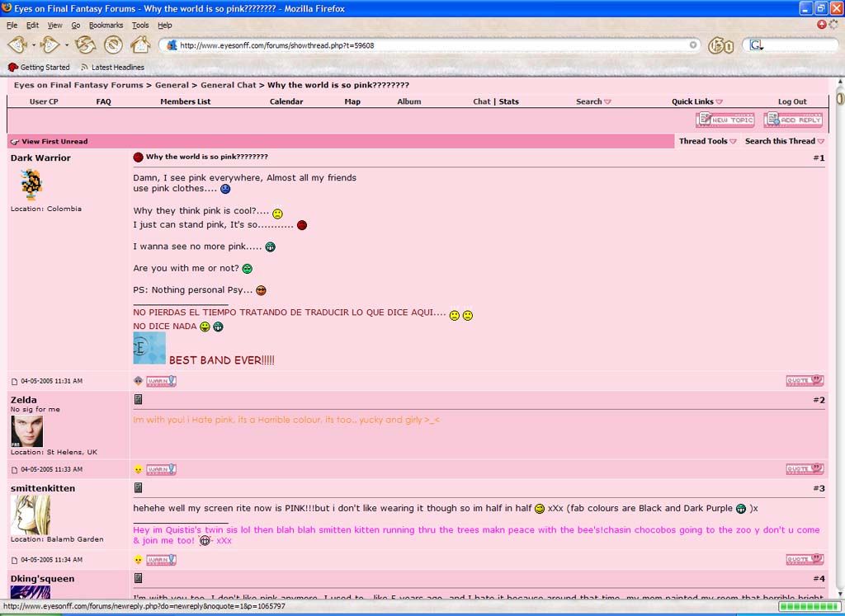The image size is (845, 616).
Task: Open the View menu
Action: click(54, 26)
